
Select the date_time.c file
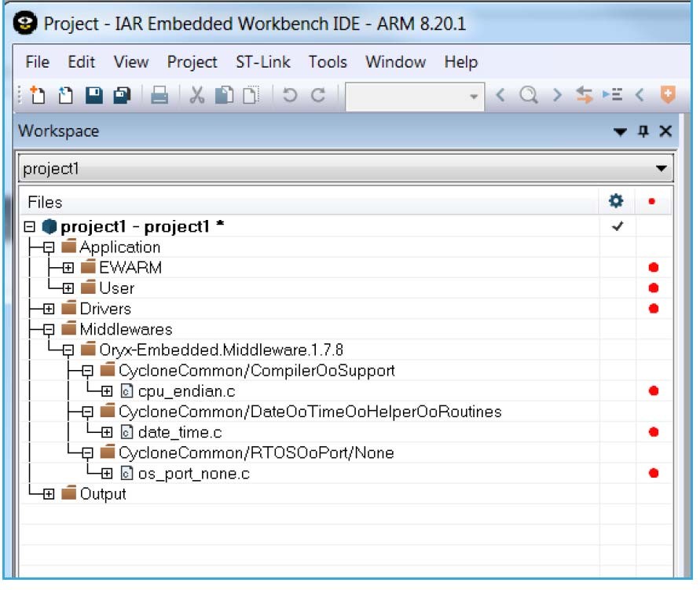click(x=179, y=432)
